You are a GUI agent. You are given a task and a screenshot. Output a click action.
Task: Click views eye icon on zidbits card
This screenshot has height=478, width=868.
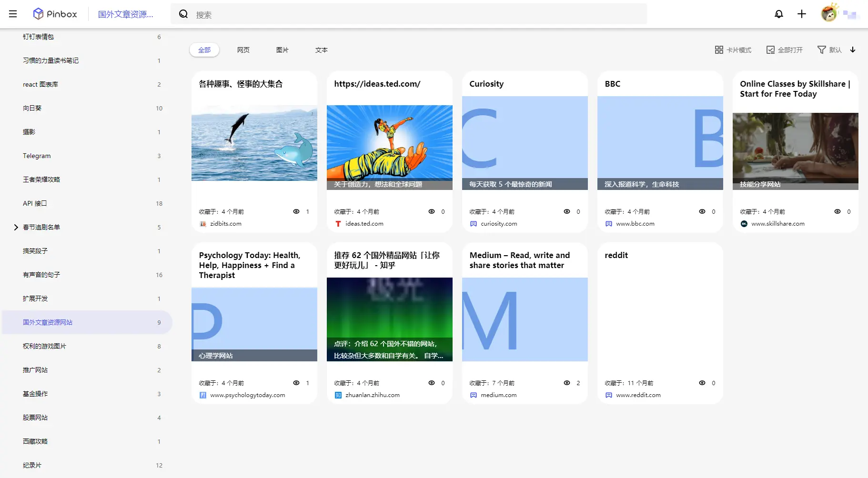coord(296,211)
